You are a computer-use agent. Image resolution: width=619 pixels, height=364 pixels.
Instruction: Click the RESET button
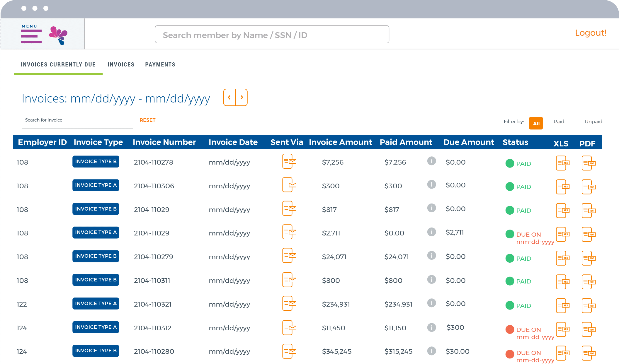(x=147, y=120)
